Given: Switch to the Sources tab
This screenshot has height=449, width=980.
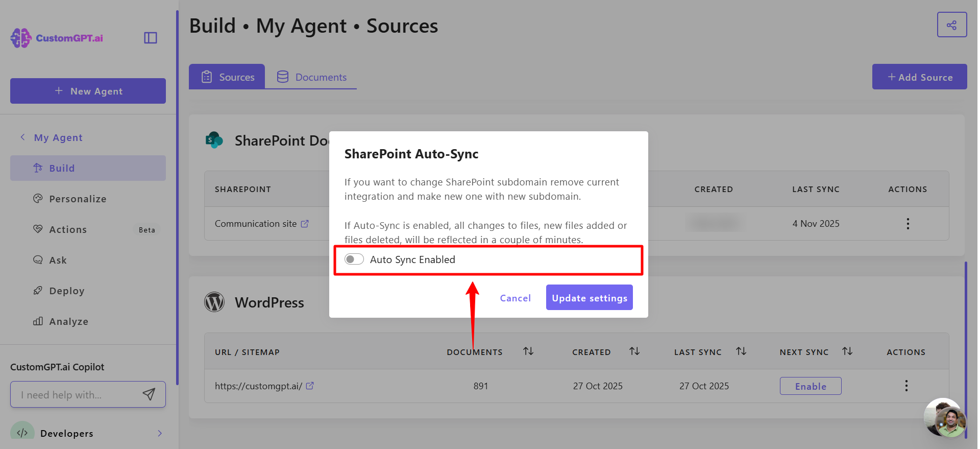Looking at the screenshot, I should [227, 77].
